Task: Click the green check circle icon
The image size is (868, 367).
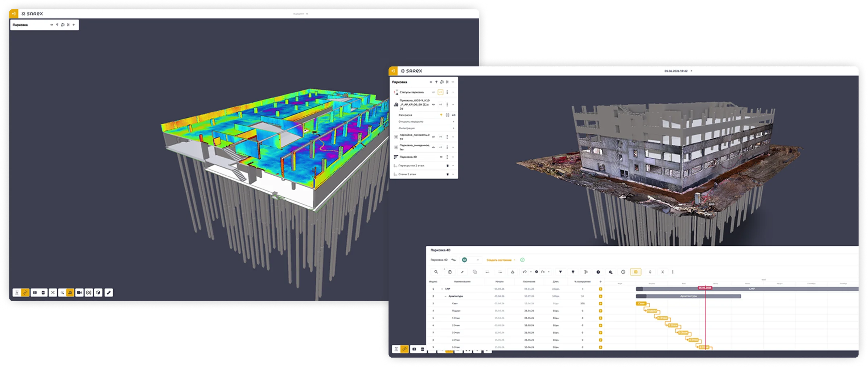Action: click(522, 260)
